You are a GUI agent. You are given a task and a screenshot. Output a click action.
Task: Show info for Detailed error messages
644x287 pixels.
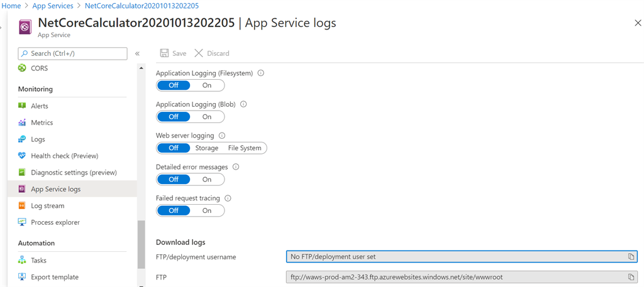coord(236,167)
